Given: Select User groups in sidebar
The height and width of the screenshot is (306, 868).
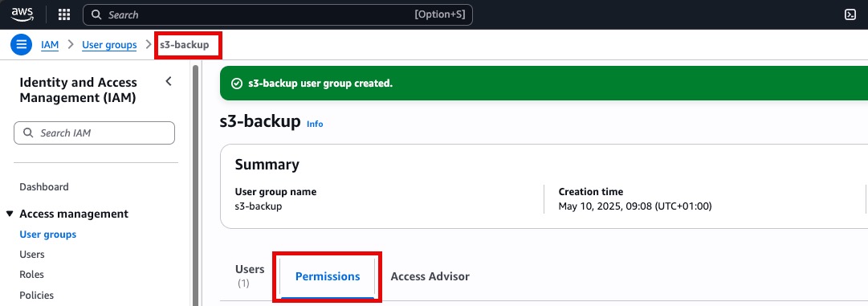Looking at the screenshot, I should [48, 234].
